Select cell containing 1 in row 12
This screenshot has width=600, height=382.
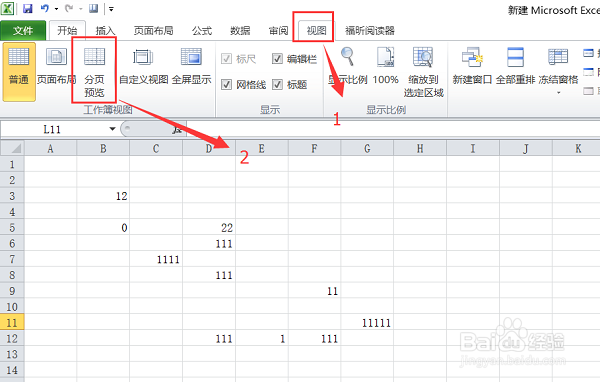pos(262,339)
